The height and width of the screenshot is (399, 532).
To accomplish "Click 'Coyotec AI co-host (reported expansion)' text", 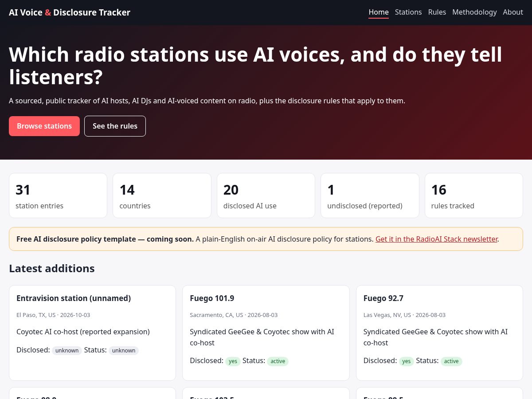I will point(83,332).
